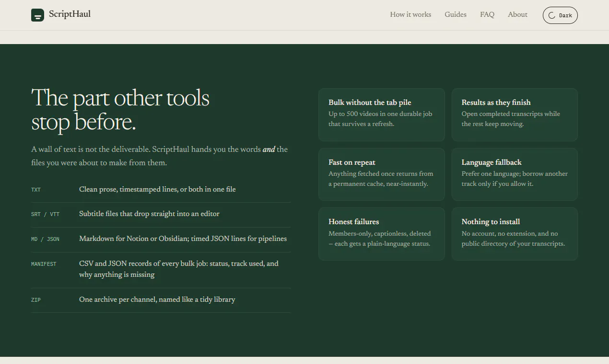
Task: Click 'Markdown for Notion or Obsidian' description
Action: click(183, 239)
